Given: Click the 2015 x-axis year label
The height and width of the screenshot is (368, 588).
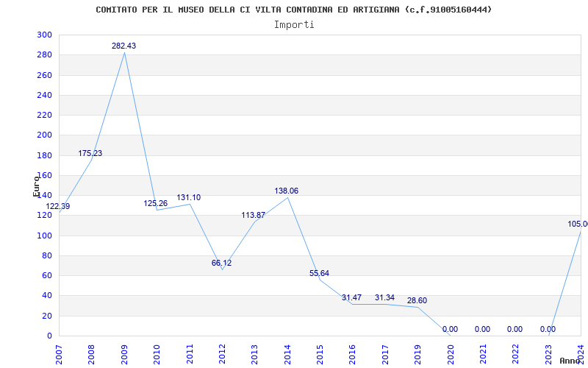Looking at the screenshot, I should pos(320,354).
